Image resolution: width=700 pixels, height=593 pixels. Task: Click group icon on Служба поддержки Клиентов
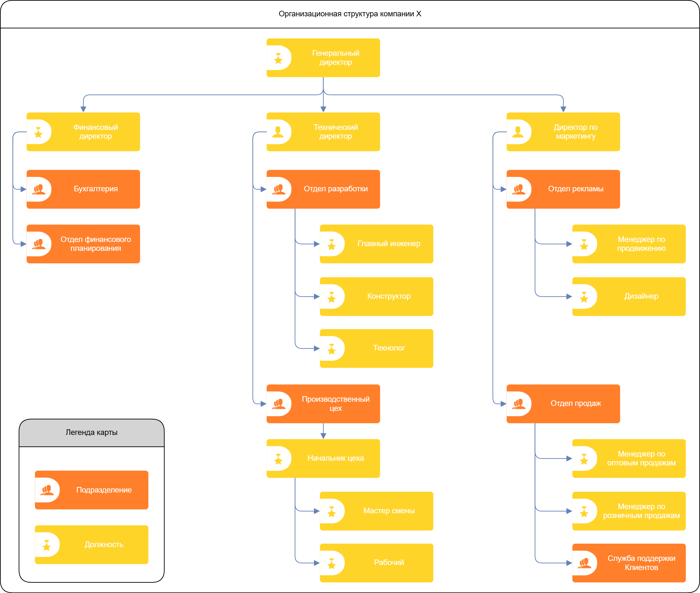pyautogui.click(x=584, y=563)
